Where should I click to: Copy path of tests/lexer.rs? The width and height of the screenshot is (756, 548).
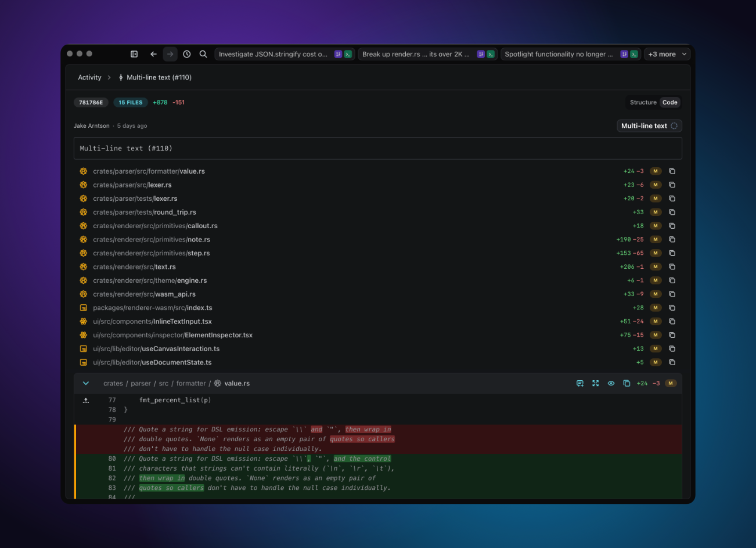(x=672, y=199)
